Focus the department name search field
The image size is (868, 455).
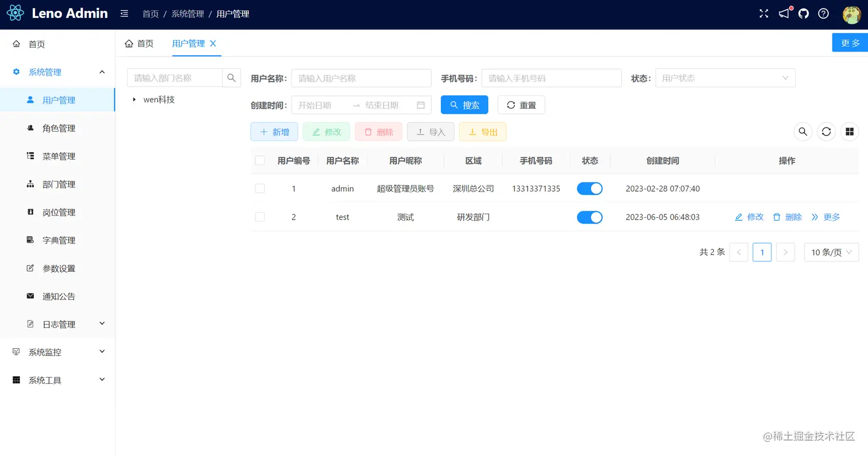tap(175, 78)
